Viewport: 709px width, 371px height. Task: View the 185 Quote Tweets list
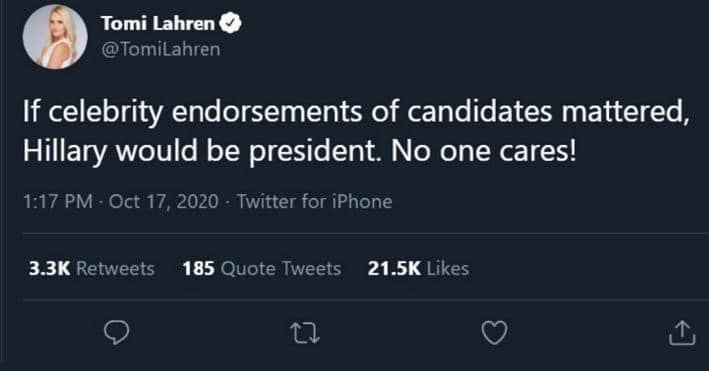262,269
